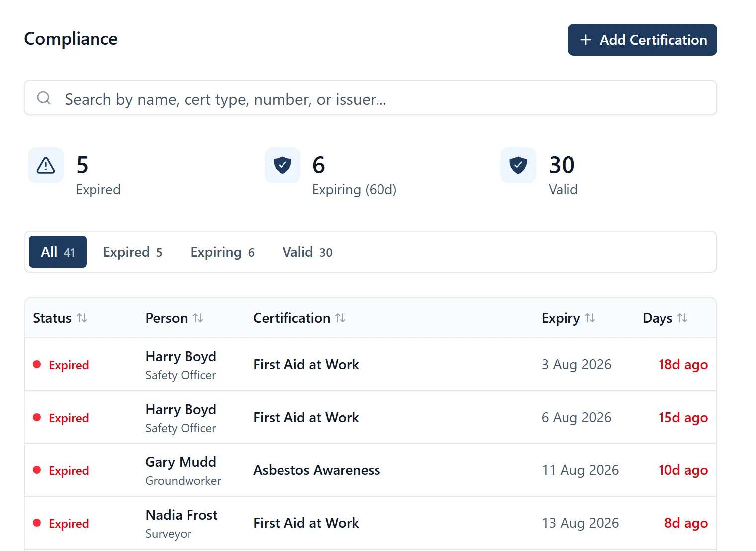
Task: Click the 5 Expired summary count
Action: point(82,165)
